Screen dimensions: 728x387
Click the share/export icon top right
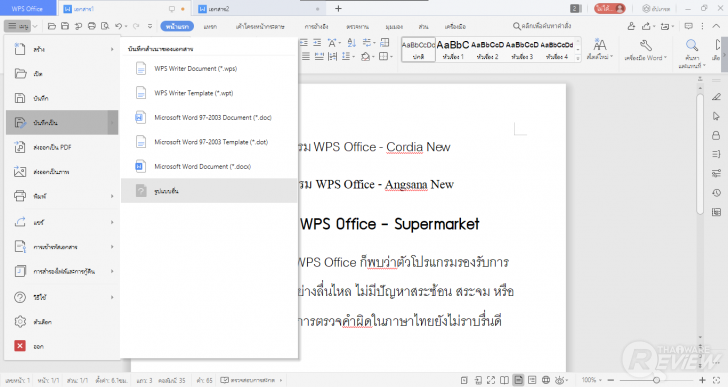tap(647, 26)
